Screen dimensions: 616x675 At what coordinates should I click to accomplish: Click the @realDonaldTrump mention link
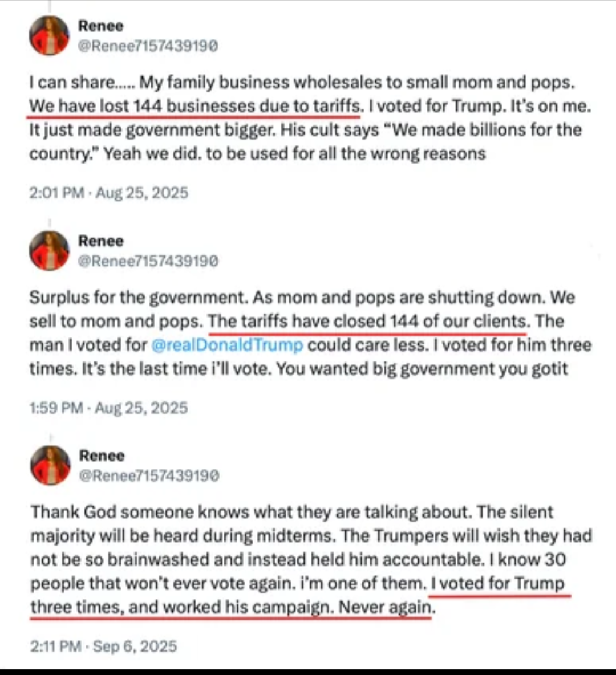pos(227,345)
